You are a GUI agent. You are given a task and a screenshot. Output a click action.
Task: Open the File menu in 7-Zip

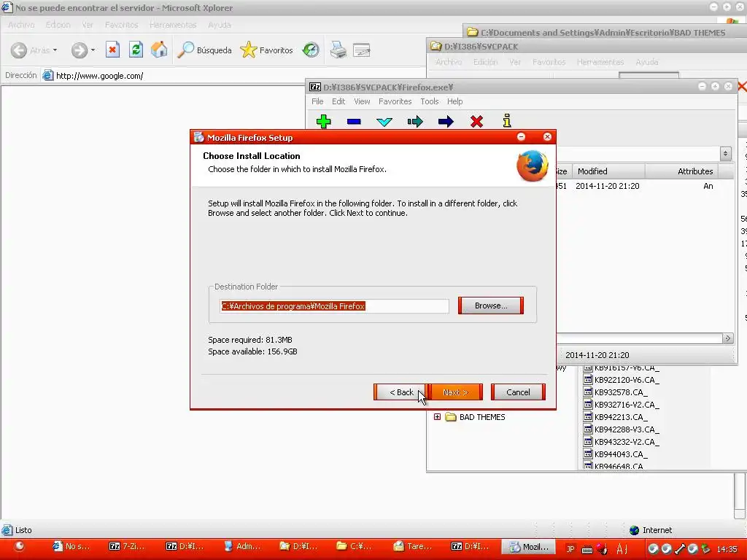coord(317,101)
